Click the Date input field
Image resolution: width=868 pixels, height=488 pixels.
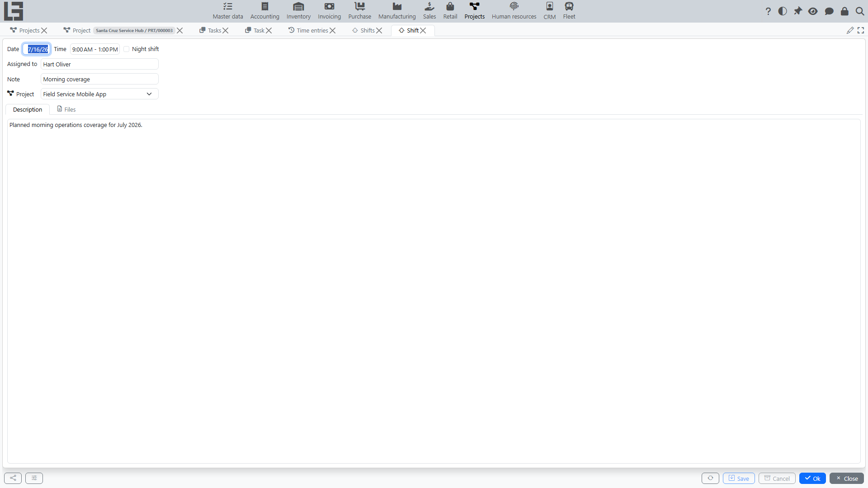click(37, 49)
